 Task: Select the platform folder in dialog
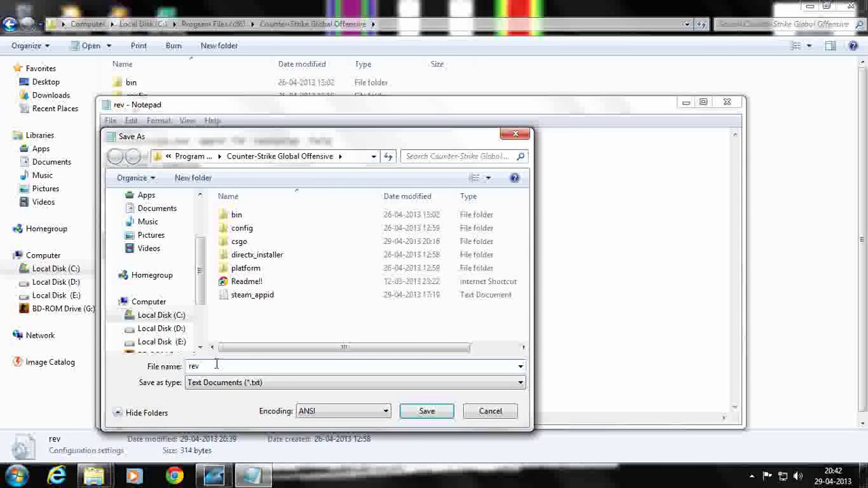click(245, 268)
